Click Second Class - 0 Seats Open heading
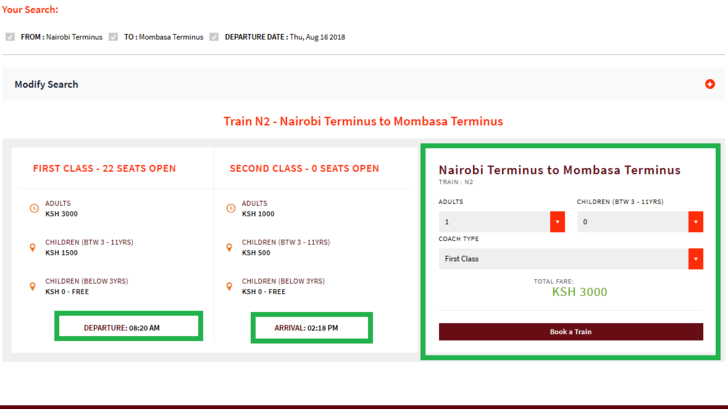 (x=304, y=169)
